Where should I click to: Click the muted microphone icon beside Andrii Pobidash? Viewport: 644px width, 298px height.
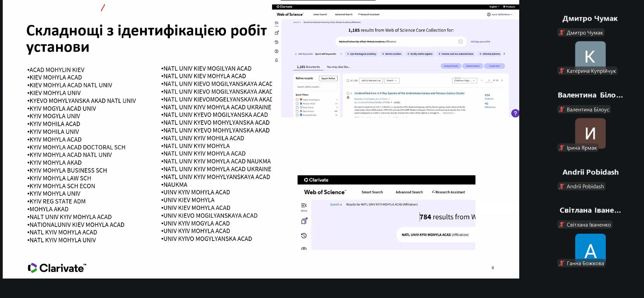[562, 187]
